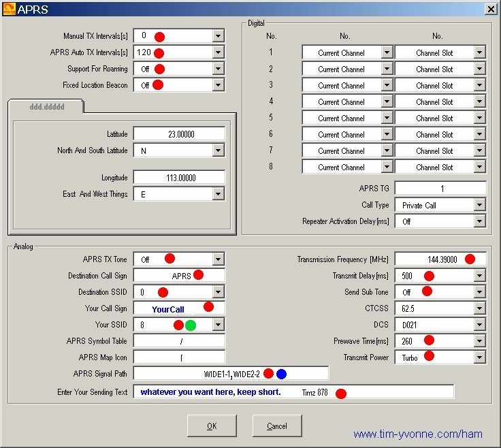This screenshot has height=448, width=501.
Task: Open Current Channel dropdown for row 1
Action: click(x=387, y=52)
